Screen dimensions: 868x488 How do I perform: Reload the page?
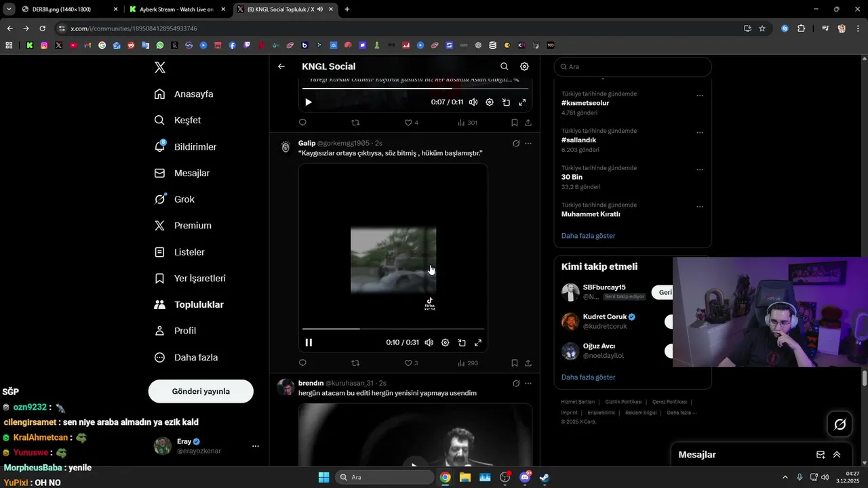tap(42, 28)
